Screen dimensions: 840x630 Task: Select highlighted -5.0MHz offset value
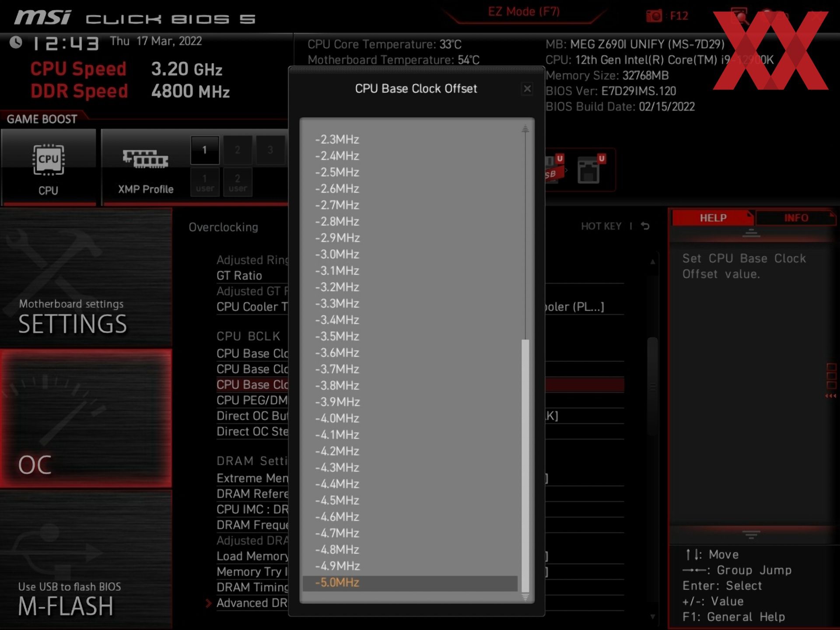point(410,583)
